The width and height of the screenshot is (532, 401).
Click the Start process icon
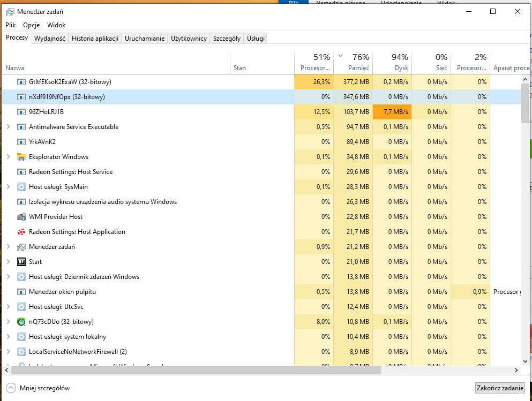point(21,262)
